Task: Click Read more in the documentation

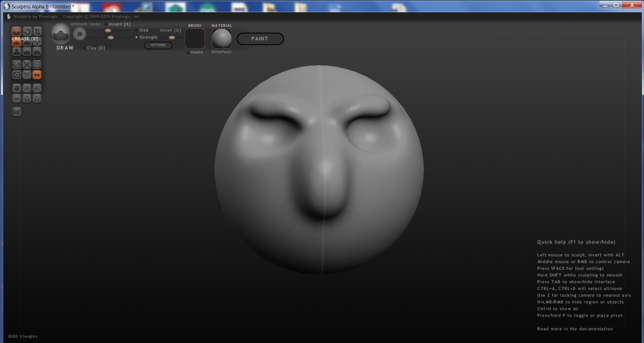Action: point(575,329)
